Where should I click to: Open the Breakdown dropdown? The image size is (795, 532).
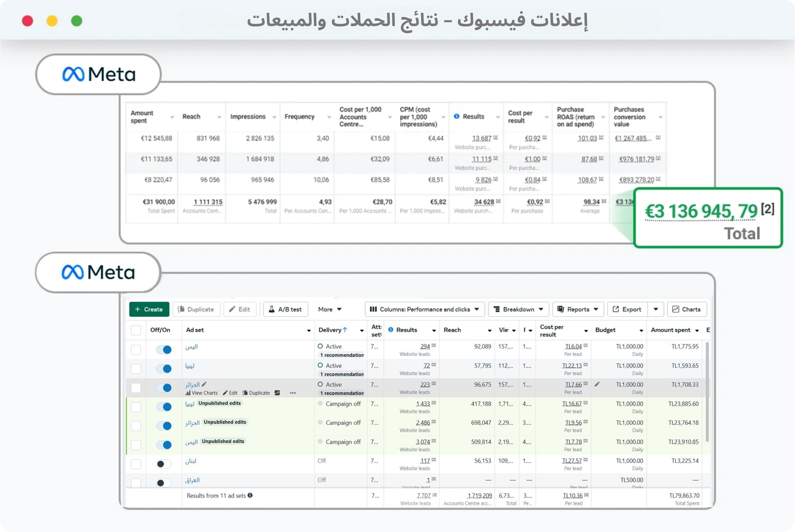click(x=518, y=310)
